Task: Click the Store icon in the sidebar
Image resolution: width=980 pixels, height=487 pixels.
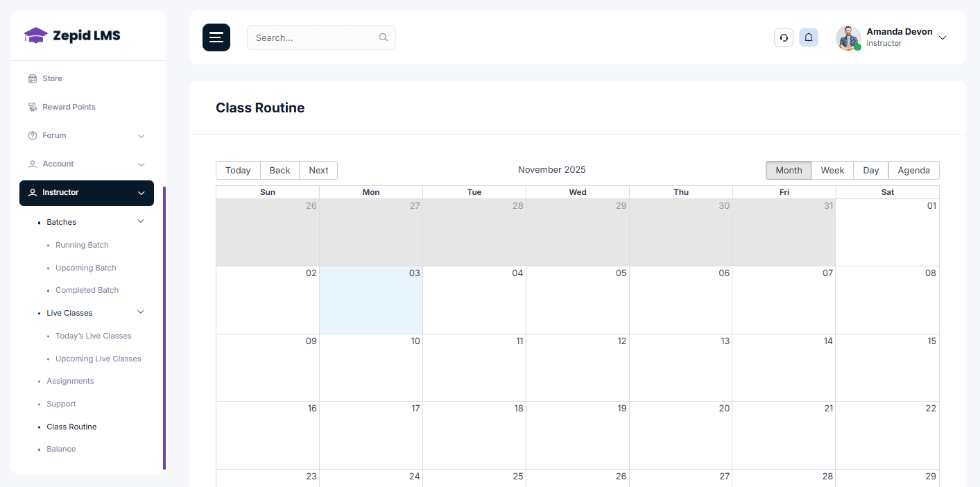Action: 32,78
